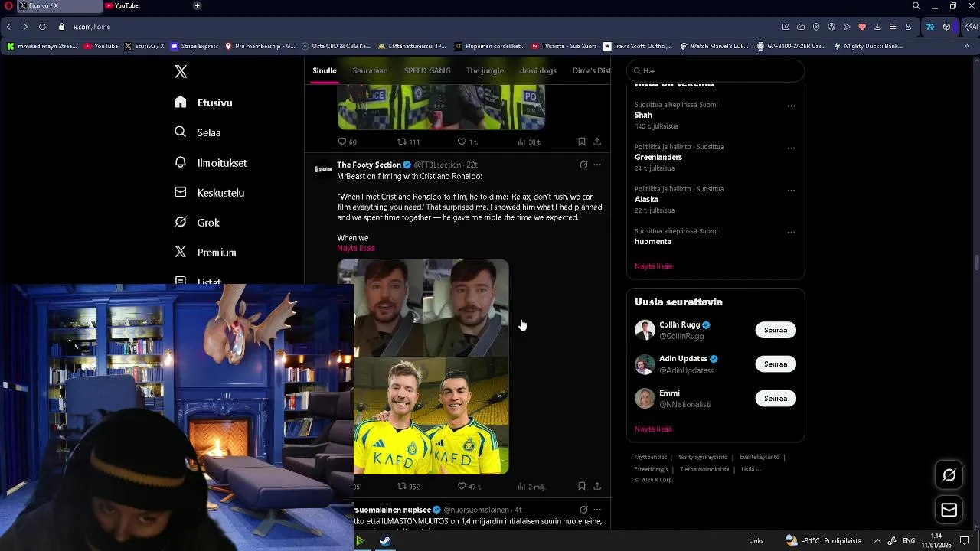
Task: Open more options for Shah trend
Action: click(791, 106)
